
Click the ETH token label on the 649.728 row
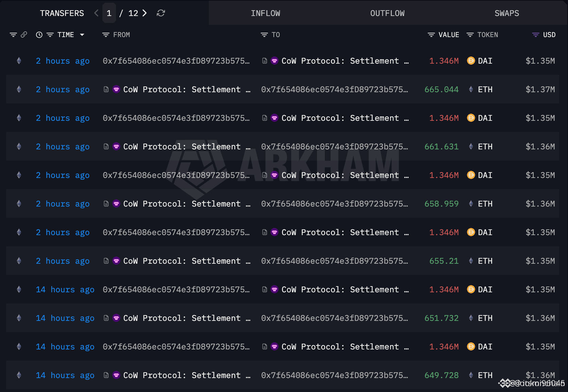pyautogui.click(x=485, y=375)
